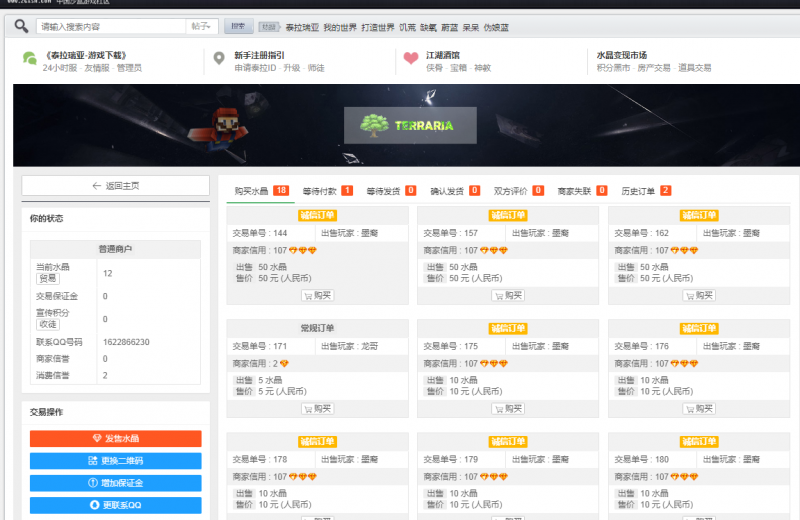Open the 帖子 search type dropdown

point(202,27)
